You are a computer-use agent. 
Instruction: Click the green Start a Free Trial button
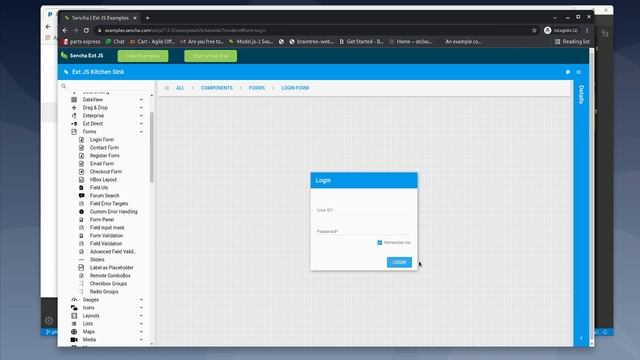pos(211,56)
